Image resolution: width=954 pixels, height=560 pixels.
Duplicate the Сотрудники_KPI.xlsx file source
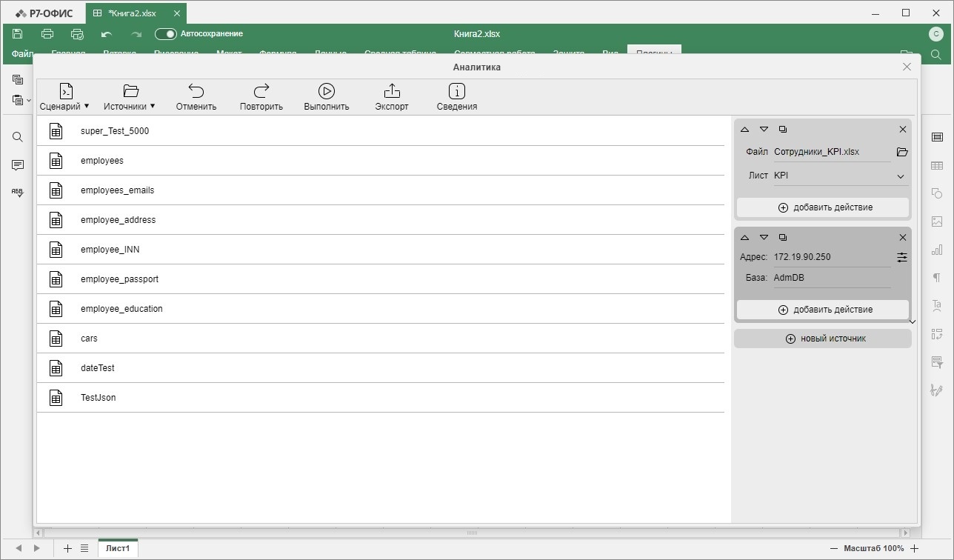tap(783, 129)
